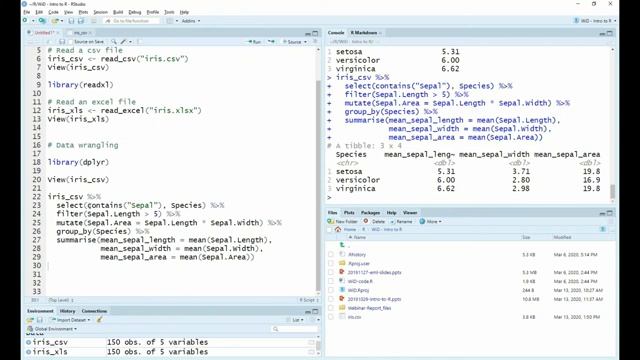Screen dimensions: 640x360
Task: Open the Webinar-Report_files folder
Action: 369,308
